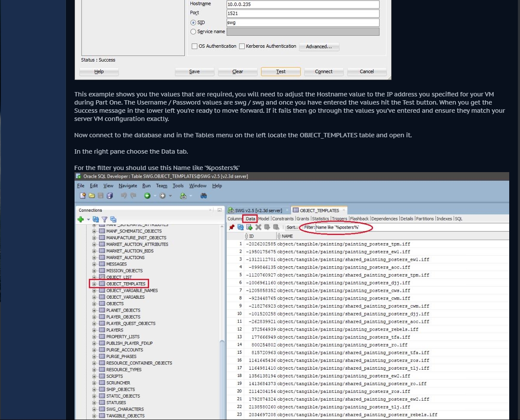Click the Port input field
The height and width of the screenshot is (420, 520).
(x=303, y=13)
